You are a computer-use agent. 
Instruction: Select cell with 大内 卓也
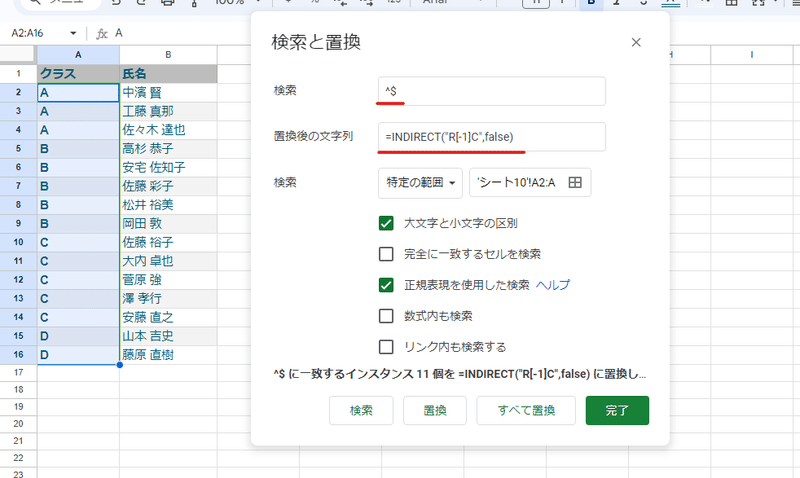[168, 261]
